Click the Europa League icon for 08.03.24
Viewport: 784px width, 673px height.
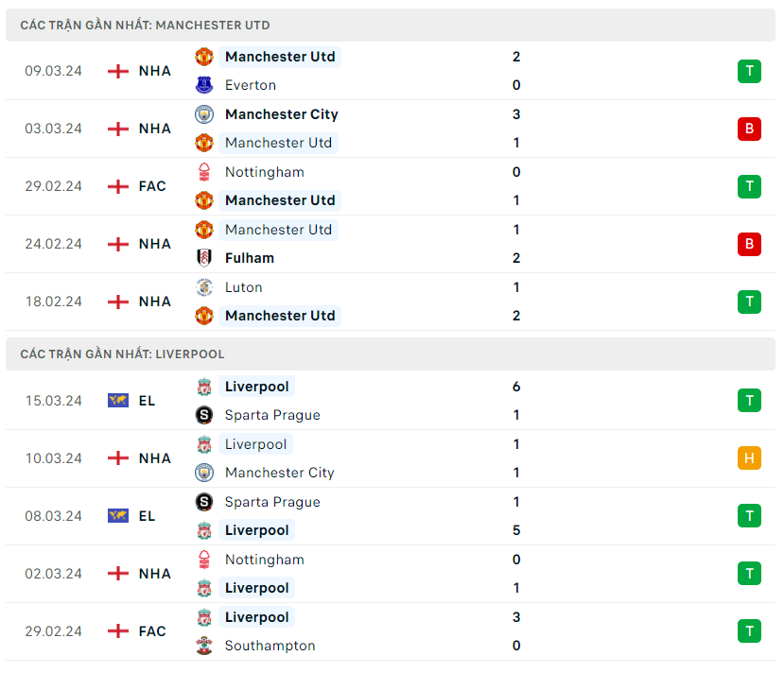(118, 516)
